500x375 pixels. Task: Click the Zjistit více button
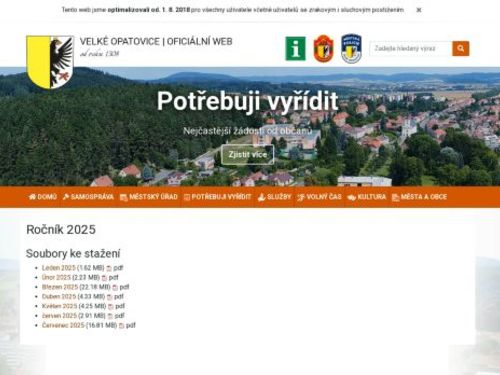coord(248,155)
